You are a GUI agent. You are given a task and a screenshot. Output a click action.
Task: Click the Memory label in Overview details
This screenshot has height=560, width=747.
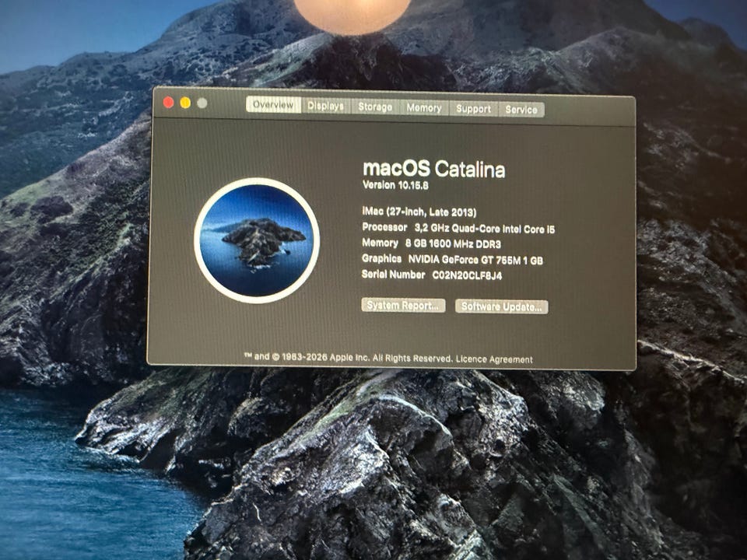[x=380, y=243]
